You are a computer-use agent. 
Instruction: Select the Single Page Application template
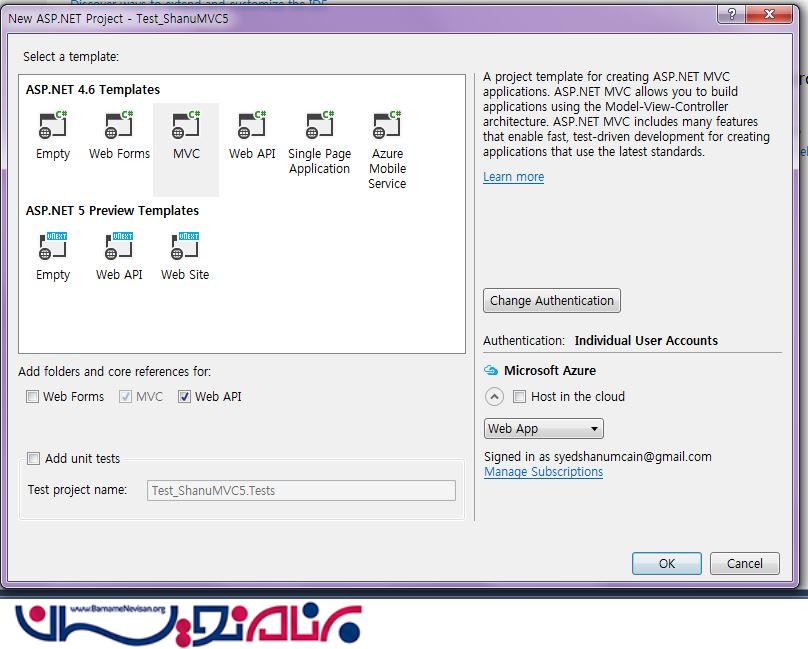point(319,128)
